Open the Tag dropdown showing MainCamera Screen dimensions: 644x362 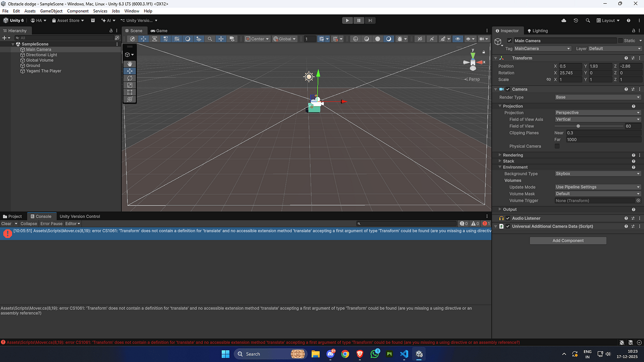[x=542, y=49]
